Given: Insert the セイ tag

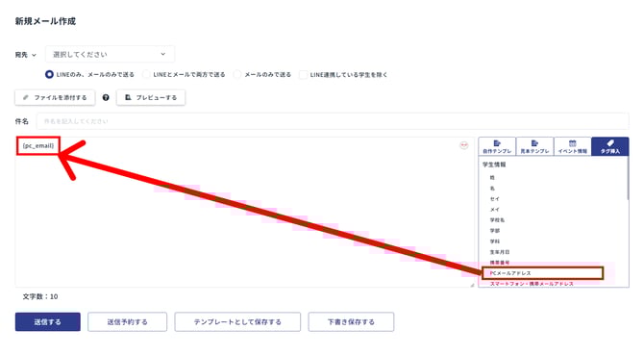Looking at the screenshot, I should [x=494, y=199].
